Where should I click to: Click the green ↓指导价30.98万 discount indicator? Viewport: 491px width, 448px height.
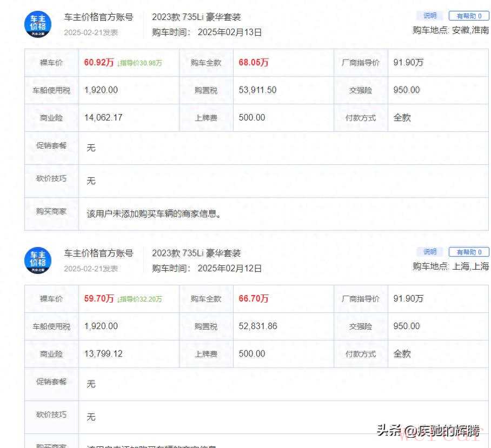(140, 63)
